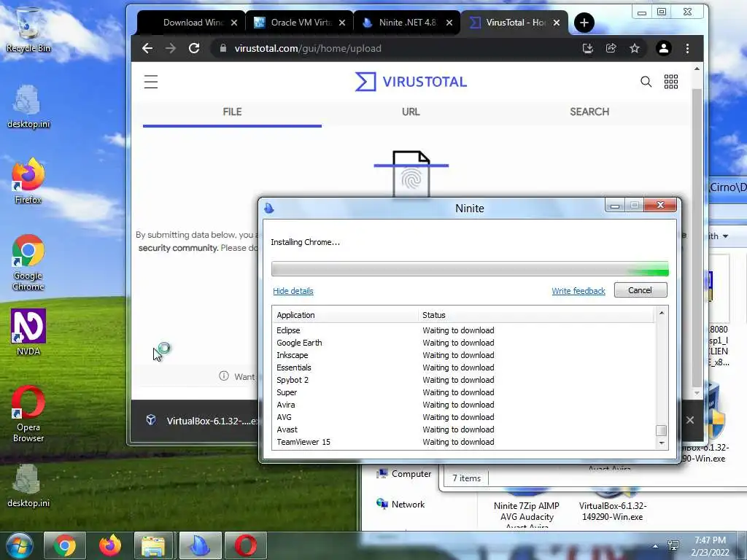Open VirtualBox download item in Chrome
This screenshot has width=747, height=560.
click(x=203, y=421)
